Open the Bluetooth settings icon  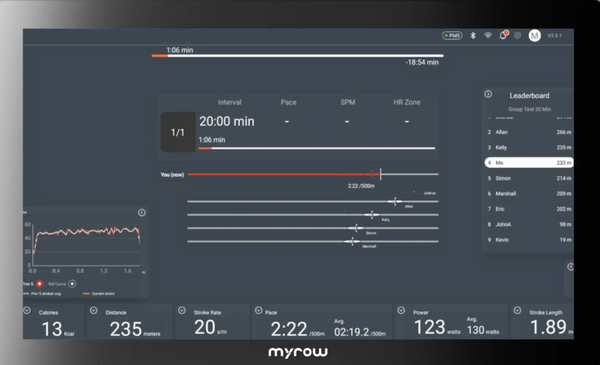point(473,36)
